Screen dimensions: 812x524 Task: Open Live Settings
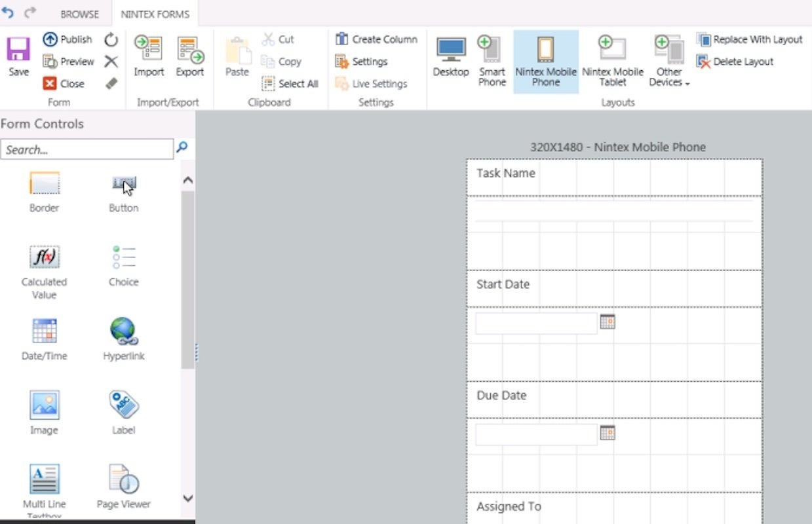371,84
